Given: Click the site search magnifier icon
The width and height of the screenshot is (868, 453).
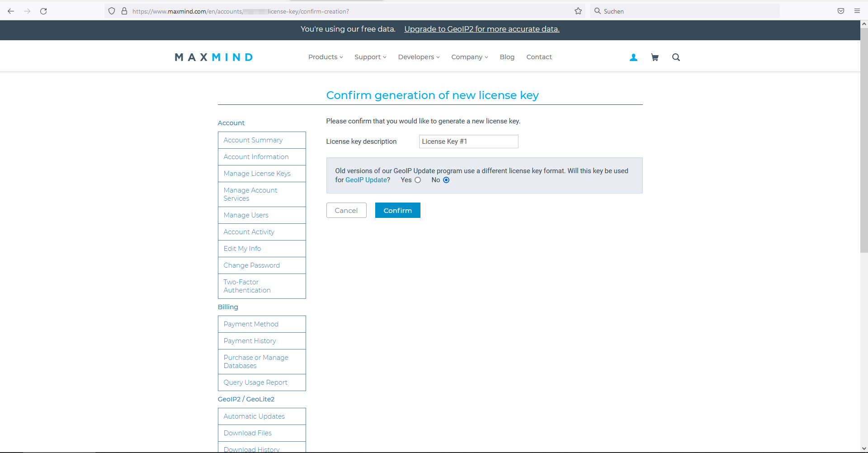Looking at the screenshot, I should (676, 57).
